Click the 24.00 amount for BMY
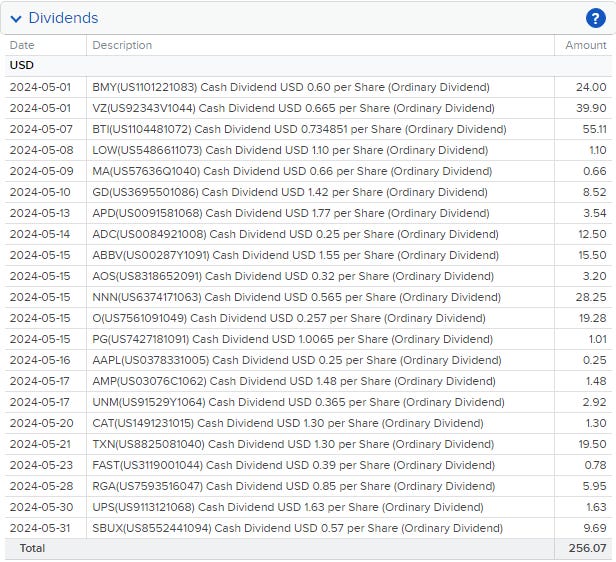The height and width of the screenshot is (562, 616). (591, 87)
